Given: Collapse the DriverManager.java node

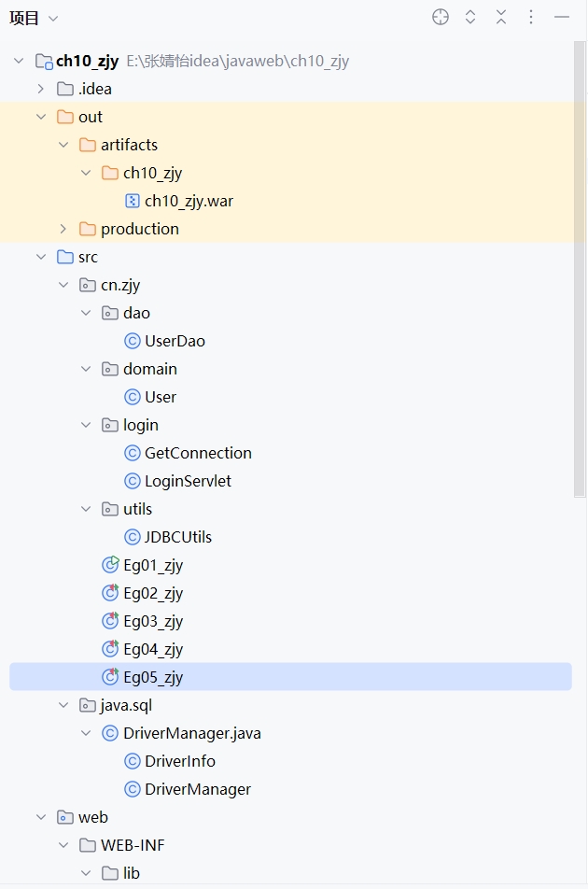Looking at the screenshot, I should pyautogui.click(x=86, y=733).
